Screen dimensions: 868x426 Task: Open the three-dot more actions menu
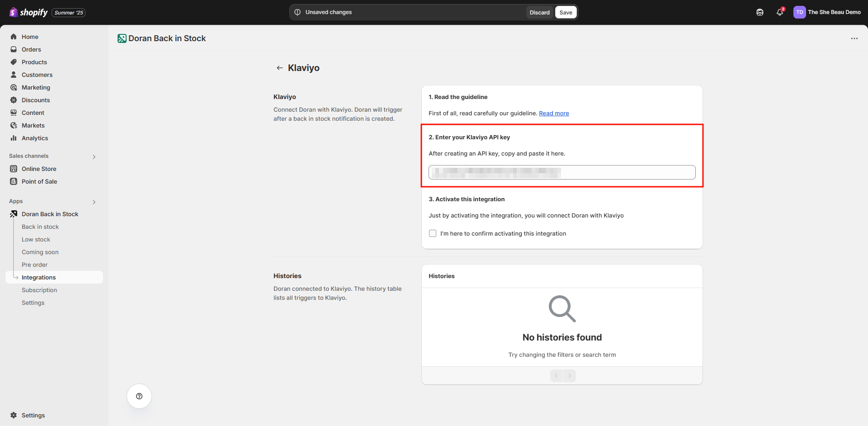click(854, 38)
